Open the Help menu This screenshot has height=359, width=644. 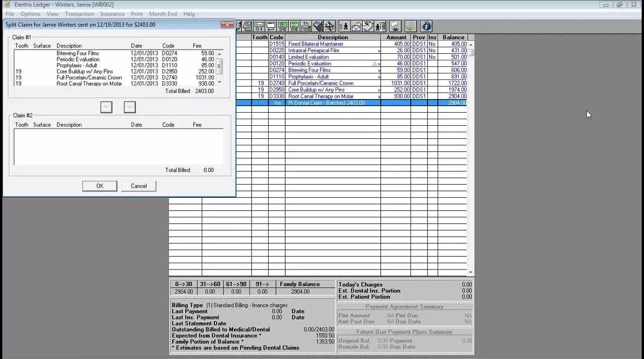coord(189,14)
